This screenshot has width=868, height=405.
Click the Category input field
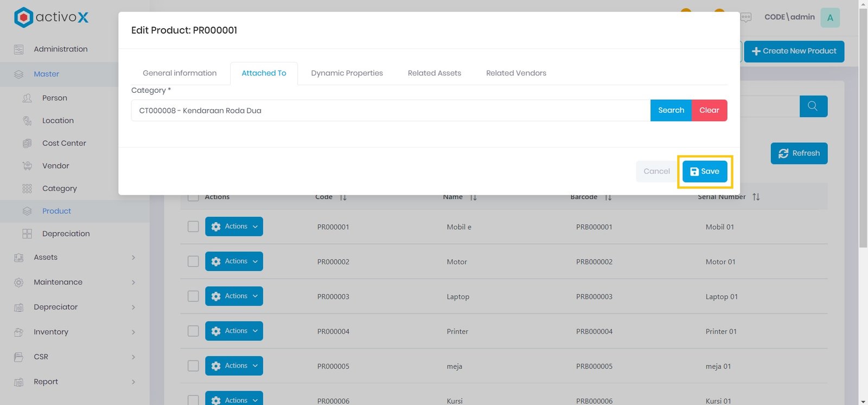390,110
